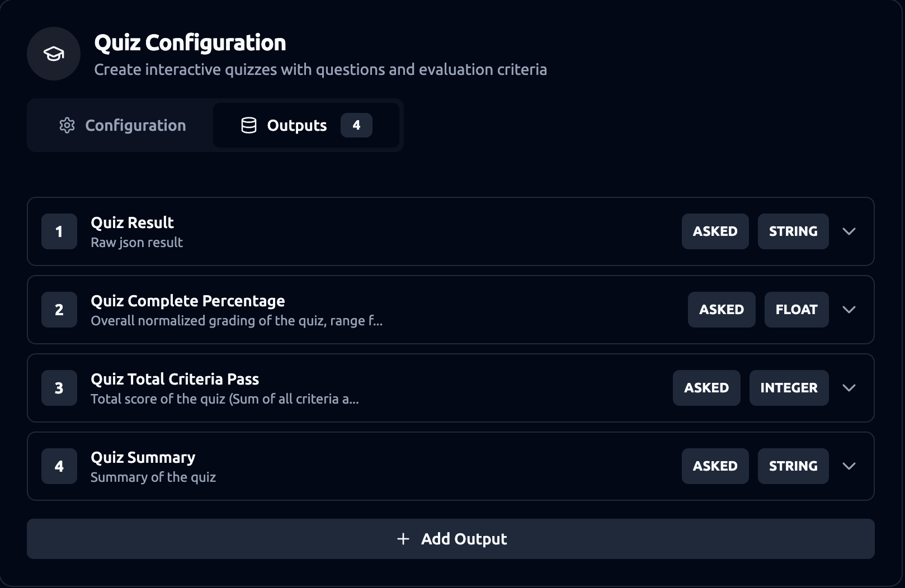Click the INTEGER type badge

coord(789,388)
